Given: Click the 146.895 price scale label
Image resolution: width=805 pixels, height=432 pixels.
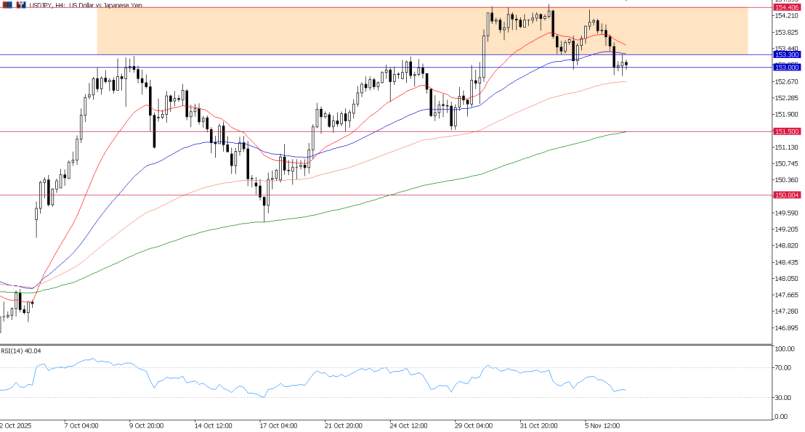Looking at the screenshot, I should click(787, 328).
